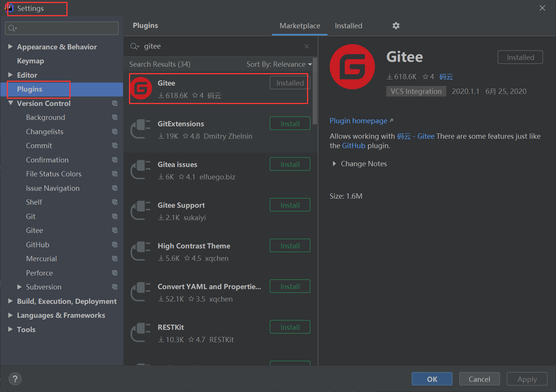Screen dimensions: 556x392
Task: Click the Cancel button
Action: click(479, 379)
